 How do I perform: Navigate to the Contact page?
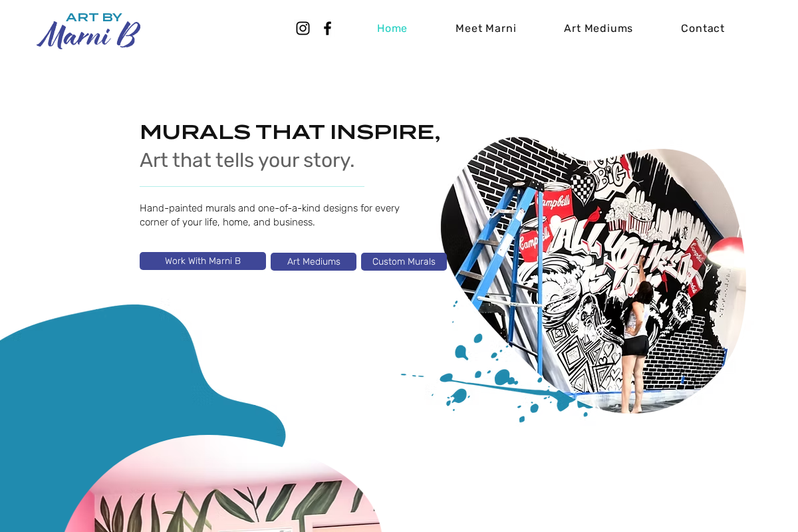coord(702,28)
